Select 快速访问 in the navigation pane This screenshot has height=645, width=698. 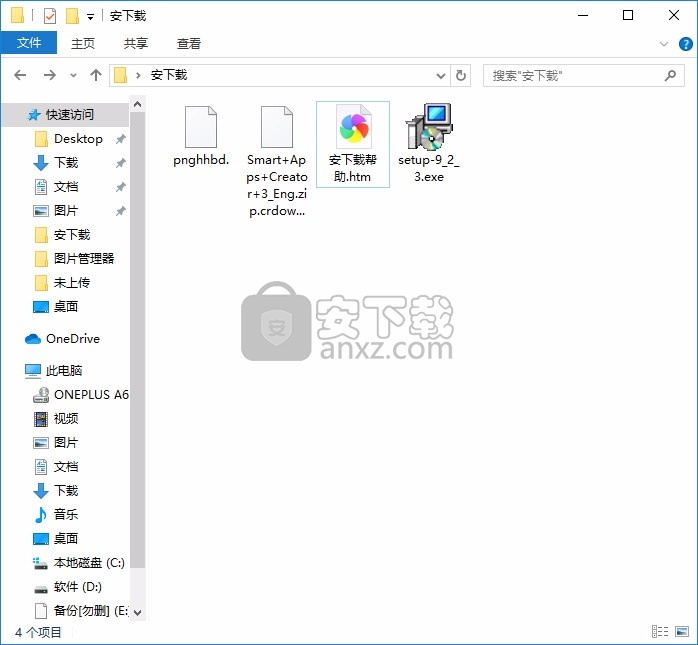pyautogui.click(x=65, y=115)
